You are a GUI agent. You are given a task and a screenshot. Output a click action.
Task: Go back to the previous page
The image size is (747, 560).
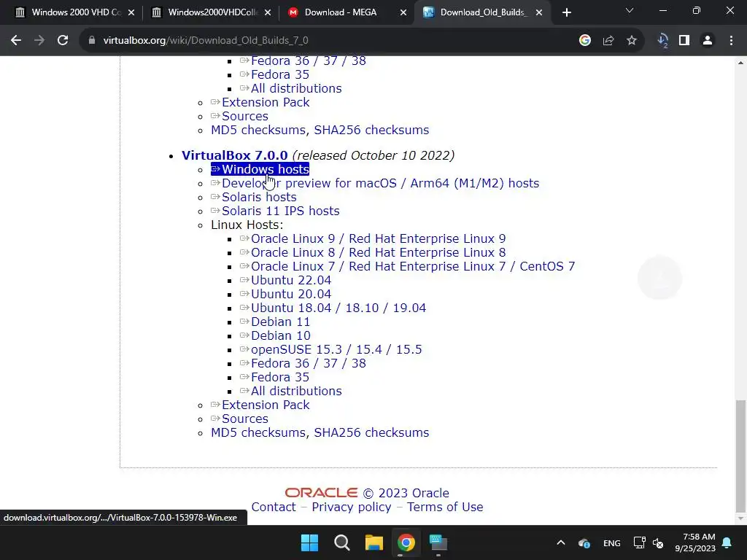click(16, 41)
